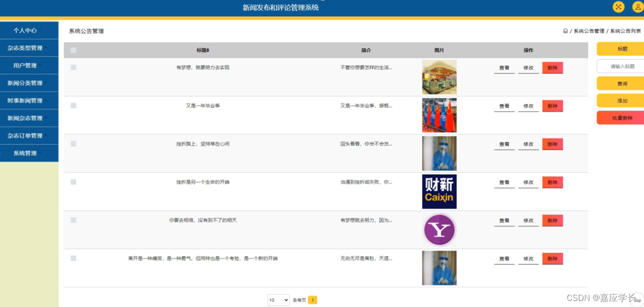
Task: Delete the '有梦想，就要努力去实现' announcement
Action: [552, 68]
